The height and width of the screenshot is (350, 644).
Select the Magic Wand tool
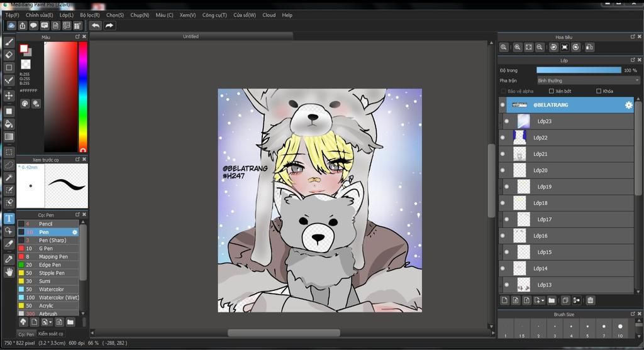[9, 177]
